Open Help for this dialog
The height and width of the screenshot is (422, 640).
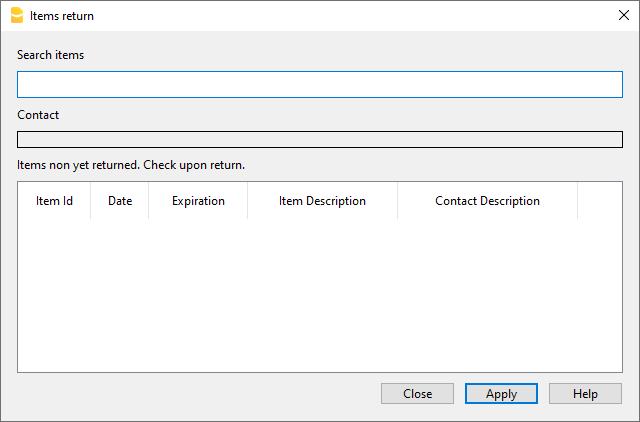(585, 394)
